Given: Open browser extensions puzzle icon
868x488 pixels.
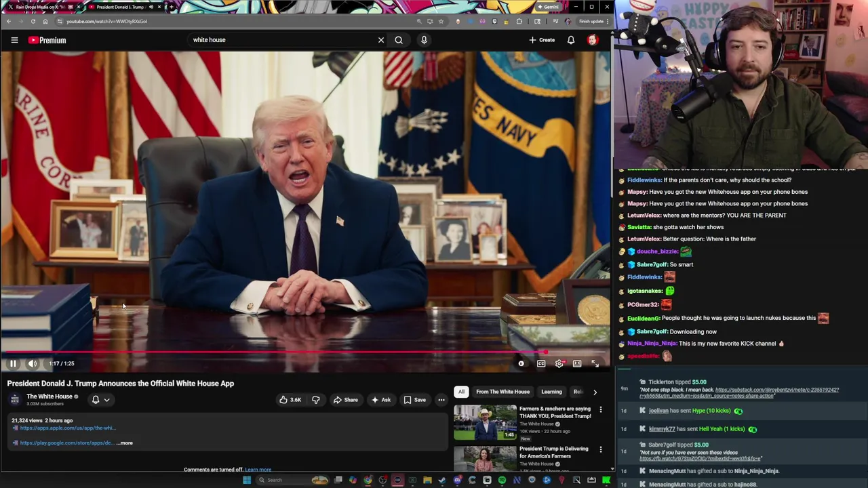Looking at the screenshot, I should click(x=519, y=21).
